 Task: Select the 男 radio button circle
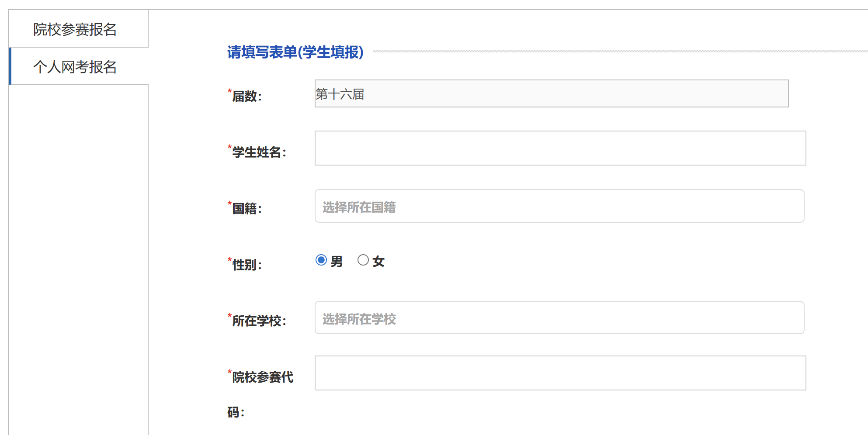click(321, 260)
